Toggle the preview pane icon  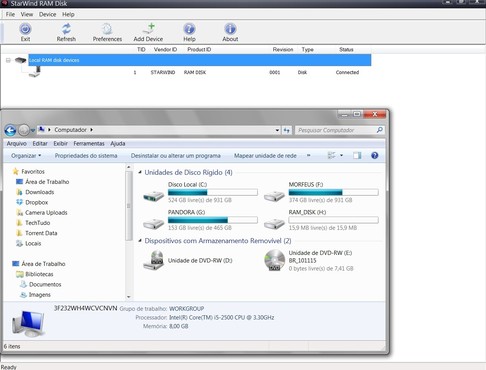click(x=357, y=155)
